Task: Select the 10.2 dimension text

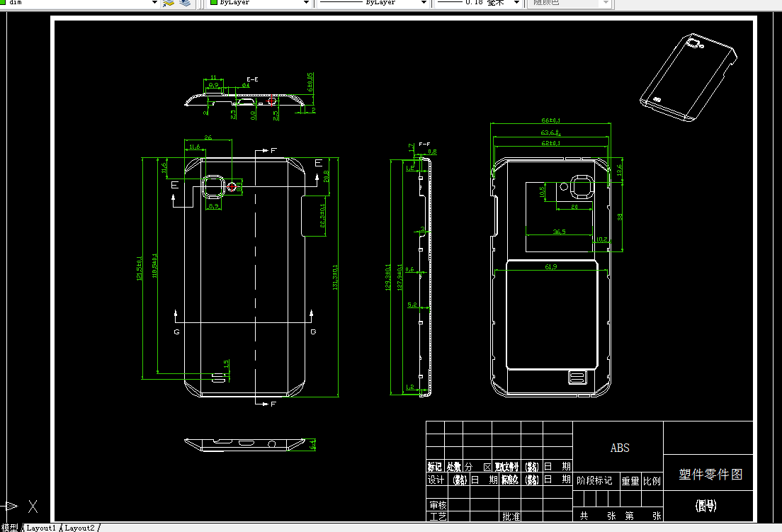Action: point(602,239)
